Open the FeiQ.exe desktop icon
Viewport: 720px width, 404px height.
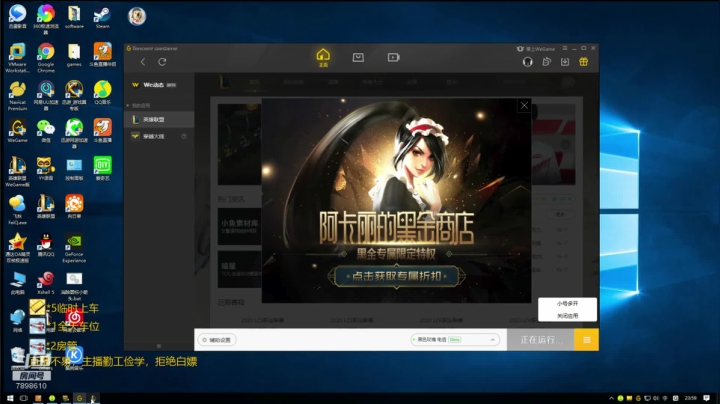17,209
